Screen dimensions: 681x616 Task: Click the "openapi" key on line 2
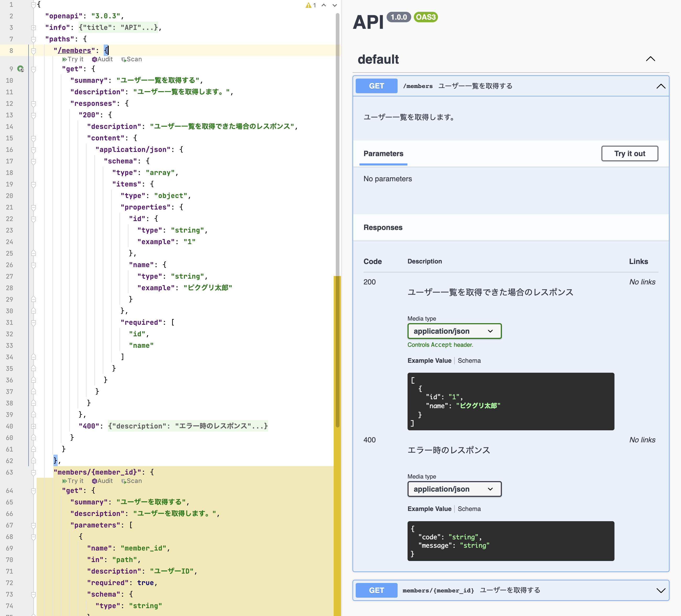pos(64,16)
